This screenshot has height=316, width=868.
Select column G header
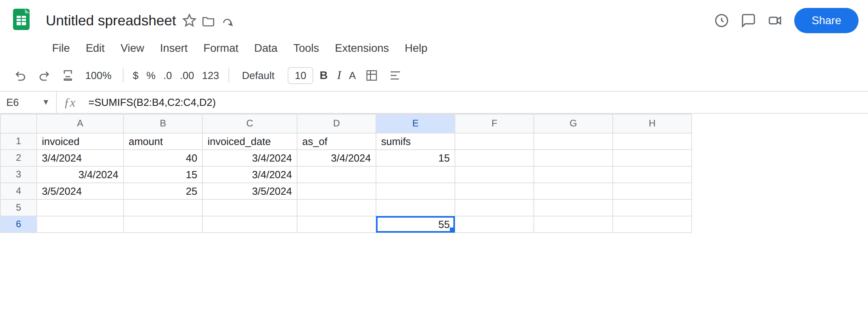573,124
